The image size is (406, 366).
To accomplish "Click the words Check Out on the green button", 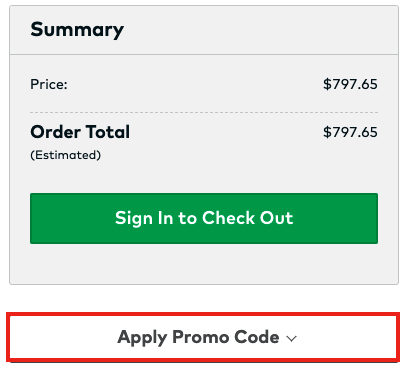I will 248,218.
